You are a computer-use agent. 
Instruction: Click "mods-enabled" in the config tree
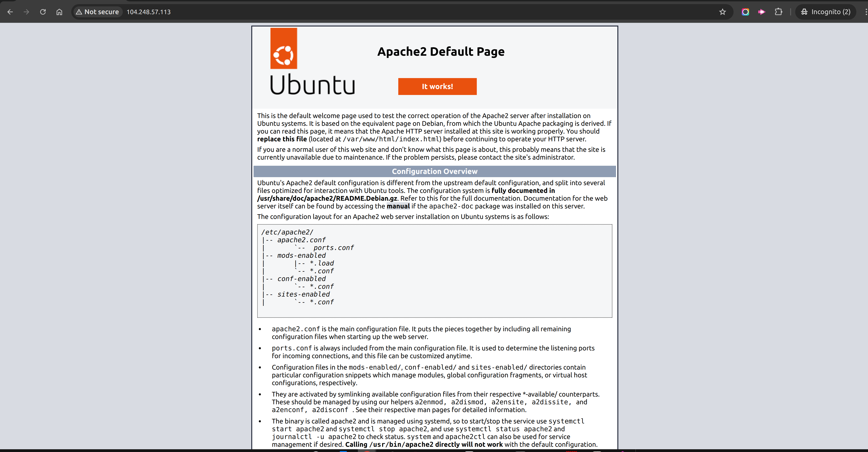coord(301,255)
